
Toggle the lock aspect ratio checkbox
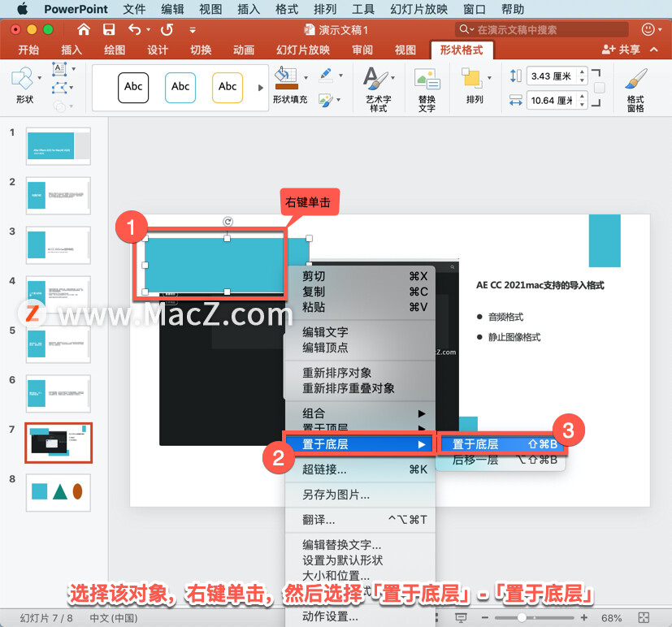coord(599,88)
